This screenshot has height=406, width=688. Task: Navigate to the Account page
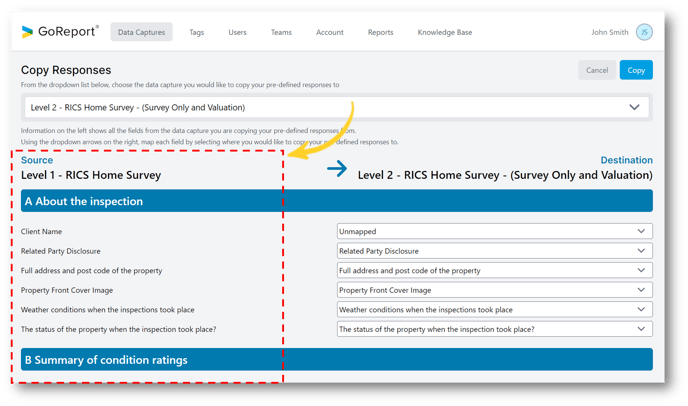330,32
